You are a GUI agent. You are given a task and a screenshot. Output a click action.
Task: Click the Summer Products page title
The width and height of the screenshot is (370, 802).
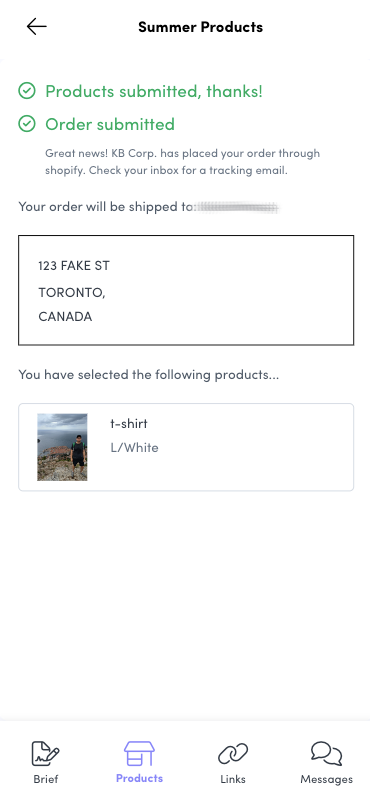201,27
